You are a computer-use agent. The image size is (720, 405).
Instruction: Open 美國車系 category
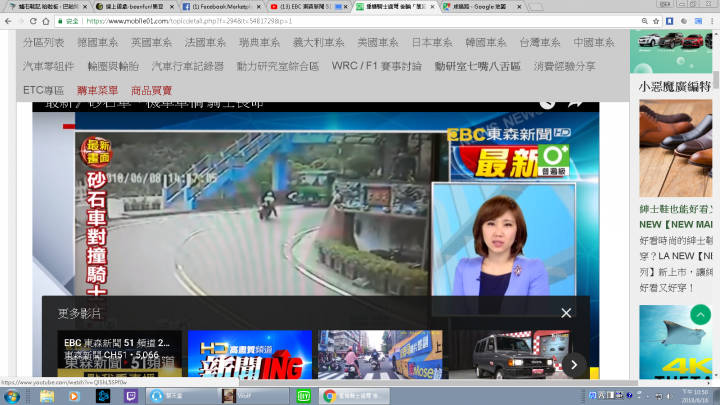[378, 43]
